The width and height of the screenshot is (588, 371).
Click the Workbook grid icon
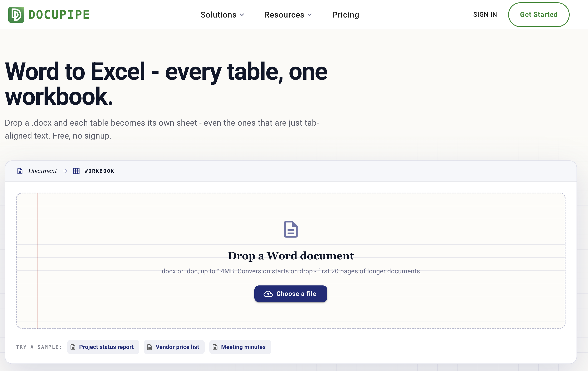point(77,171)
